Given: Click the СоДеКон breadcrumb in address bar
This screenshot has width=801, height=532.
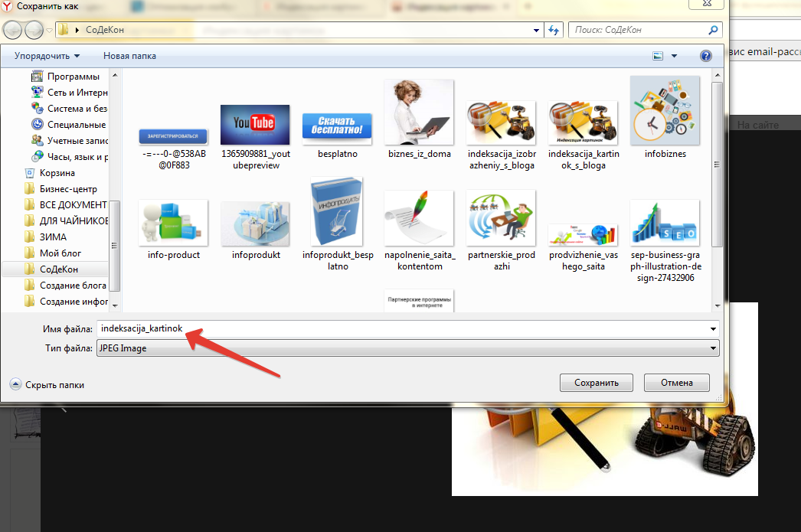Looking at the screenshot, I should point(105,30).
